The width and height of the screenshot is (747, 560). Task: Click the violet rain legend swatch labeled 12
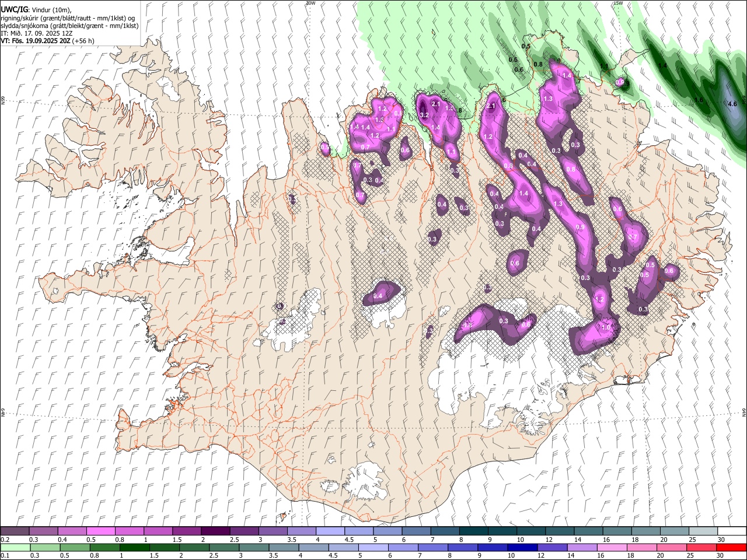point(551,547)
